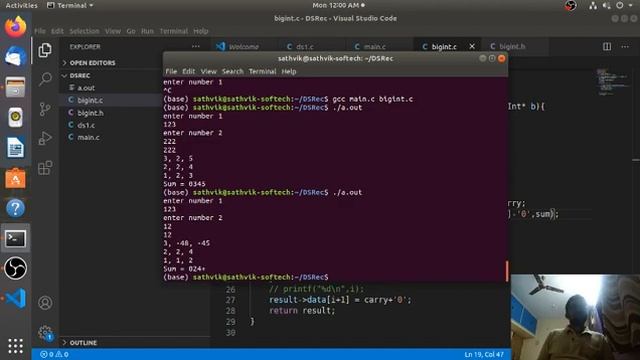Open Explorer panel More Actions ellipsis
The width and height of the screenshot is (640, 360).
pos(196,47)
